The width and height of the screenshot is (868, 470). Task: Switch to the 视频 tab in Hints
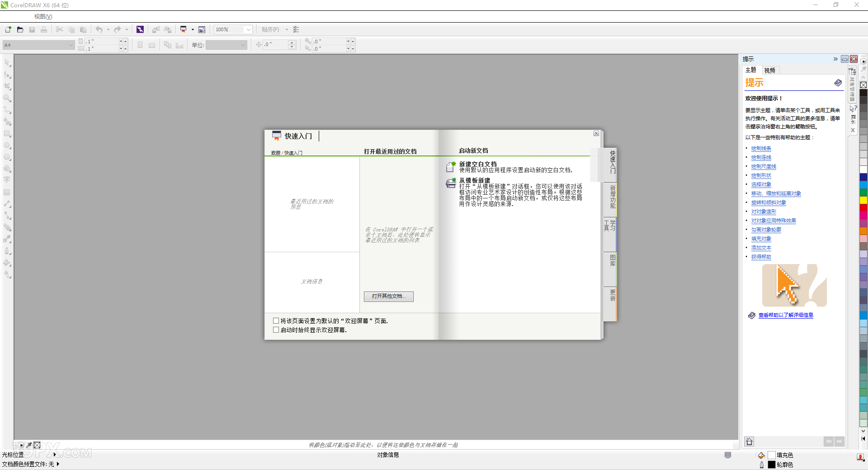click(770, 70)
